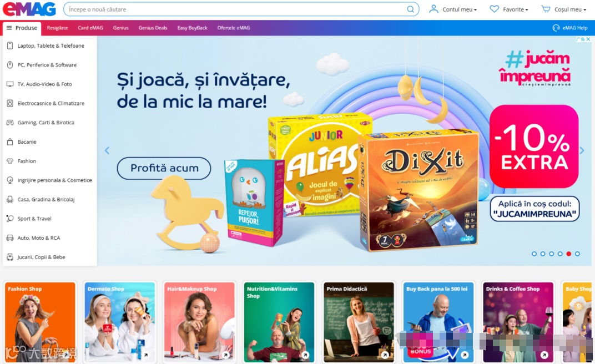Select the last carousel dot indicator
Screen dimensions: 595x364
(577, 254)
